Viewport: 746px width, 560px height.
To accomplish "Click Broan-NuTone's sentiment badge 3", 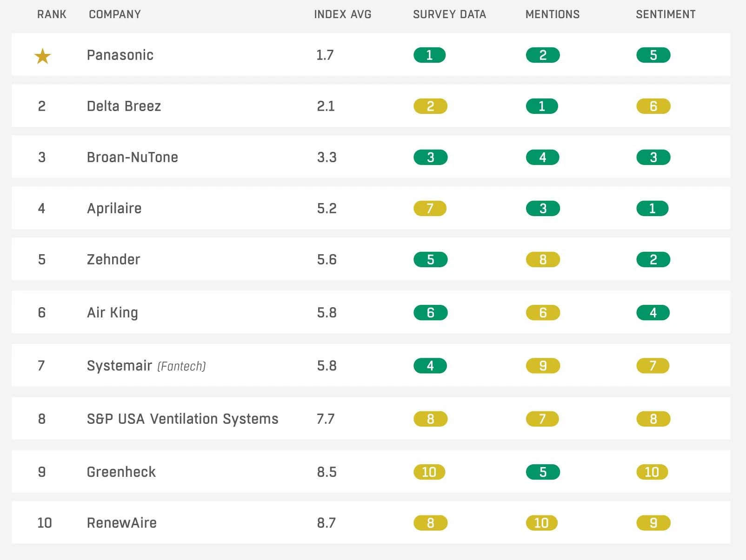I will [x=653, y=158].
